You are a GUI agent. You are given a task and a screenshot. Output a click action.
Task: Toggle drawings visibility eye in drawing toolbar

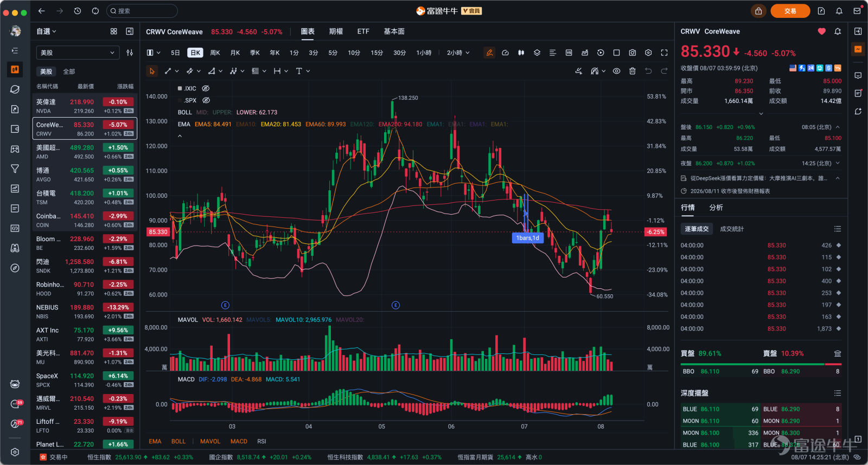pyautogui.click(x=617, y=71)
